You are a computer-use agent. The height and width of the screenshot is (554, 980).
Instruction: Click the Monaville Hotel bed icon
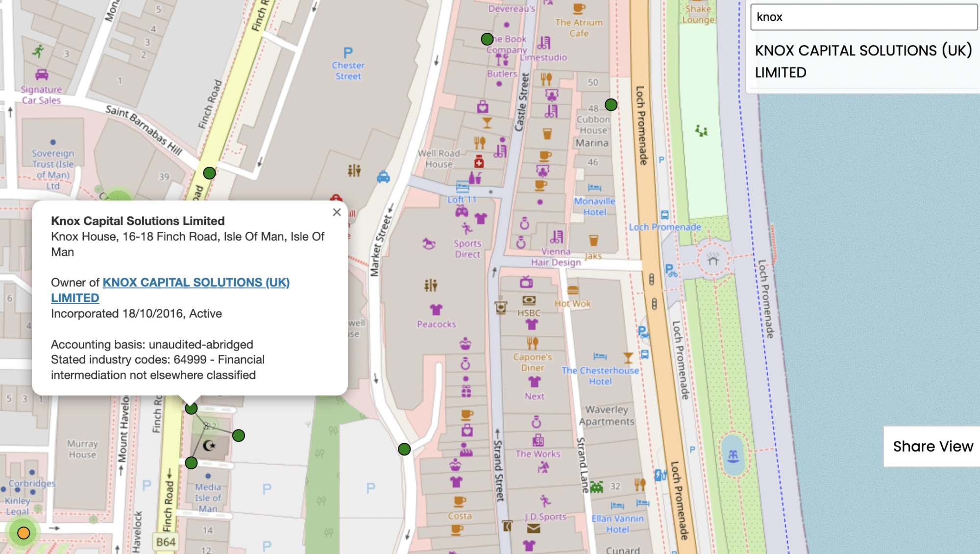point(594,188)
